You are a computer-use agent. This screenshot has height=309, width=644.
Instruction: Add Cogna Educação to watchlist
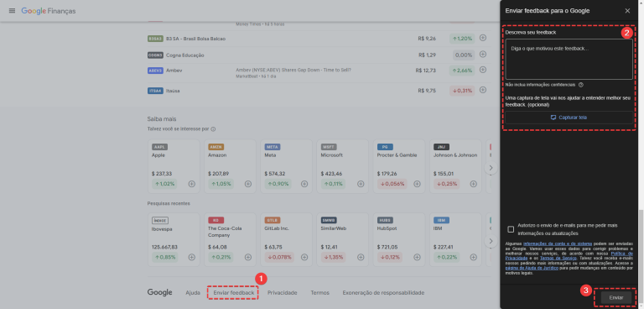click(483, 55)
